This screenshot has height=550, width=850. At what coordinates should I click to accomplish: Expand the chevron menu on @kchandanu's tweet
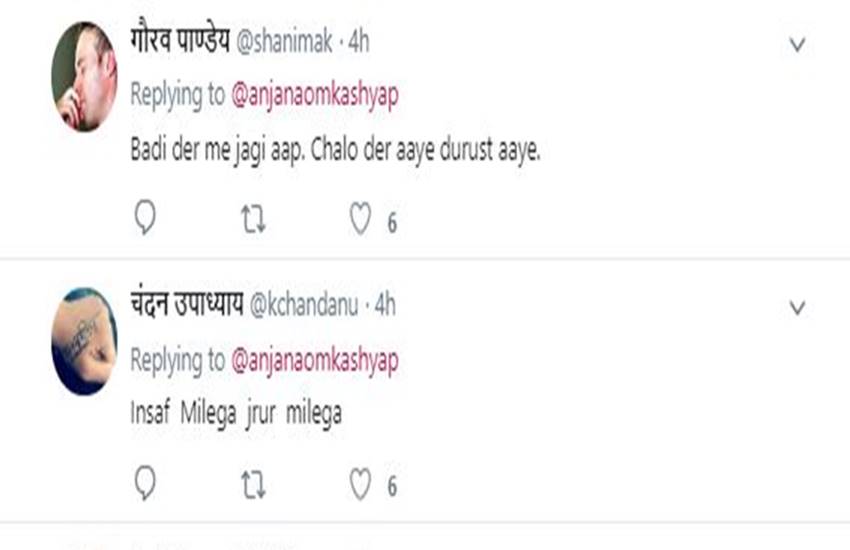[797, 309]
